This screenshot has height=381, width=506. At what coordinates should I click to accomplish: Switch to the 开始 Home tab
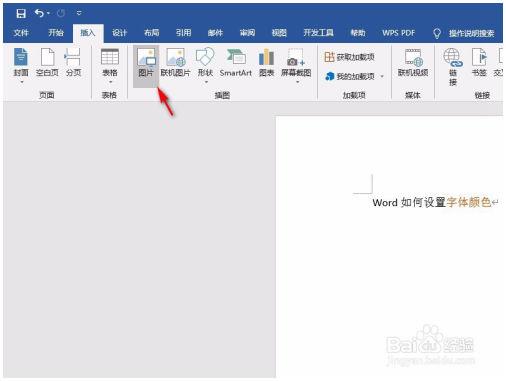[x=56, y=33]
